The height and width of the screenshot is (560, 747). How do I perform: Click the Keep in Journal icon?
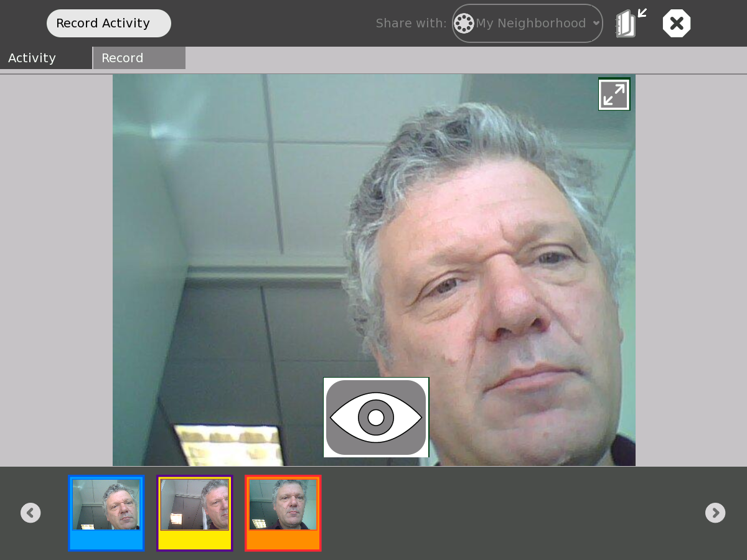pos(630,24)
